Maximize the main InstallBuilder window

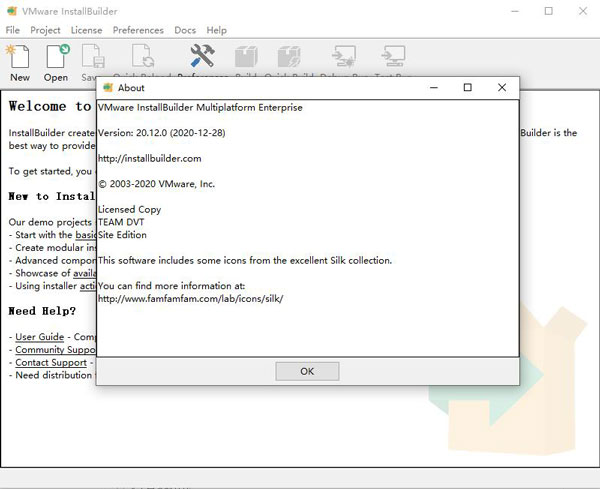click(x=549, y=11)
